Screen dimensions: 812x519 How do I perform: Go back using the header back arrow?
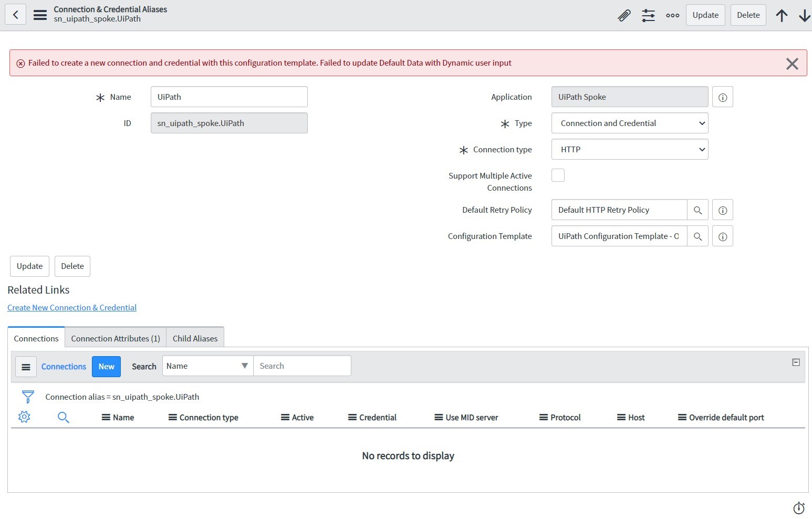(x=15, y=15)
